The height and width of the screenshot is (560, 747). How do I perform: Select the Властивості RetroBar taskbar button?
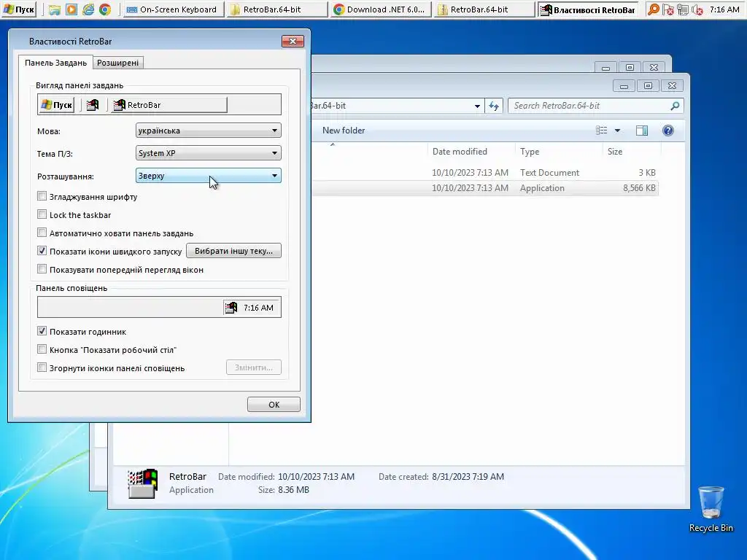click(587, 9)
